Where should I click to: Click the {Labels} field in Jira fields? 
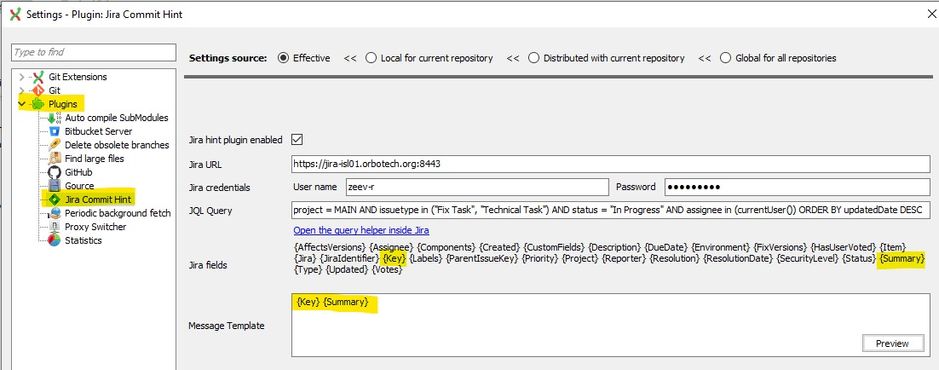(426, 259)
